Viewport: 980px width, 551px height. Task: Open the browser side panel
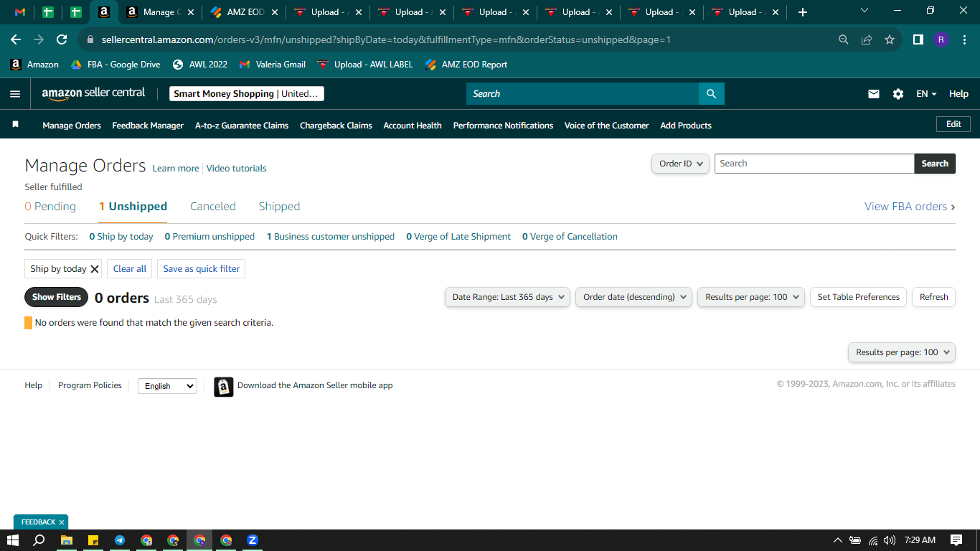[x=918, y=39]
